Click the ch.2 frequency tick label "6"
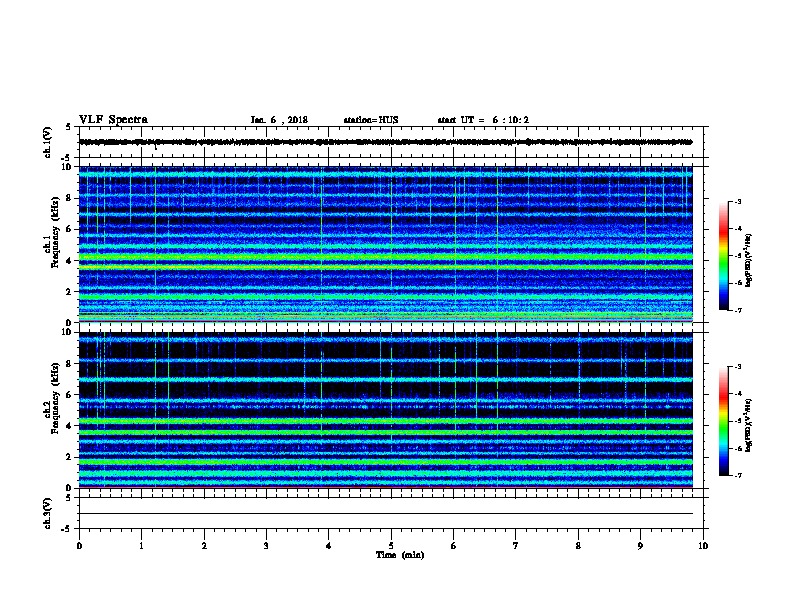 [70, 395]
